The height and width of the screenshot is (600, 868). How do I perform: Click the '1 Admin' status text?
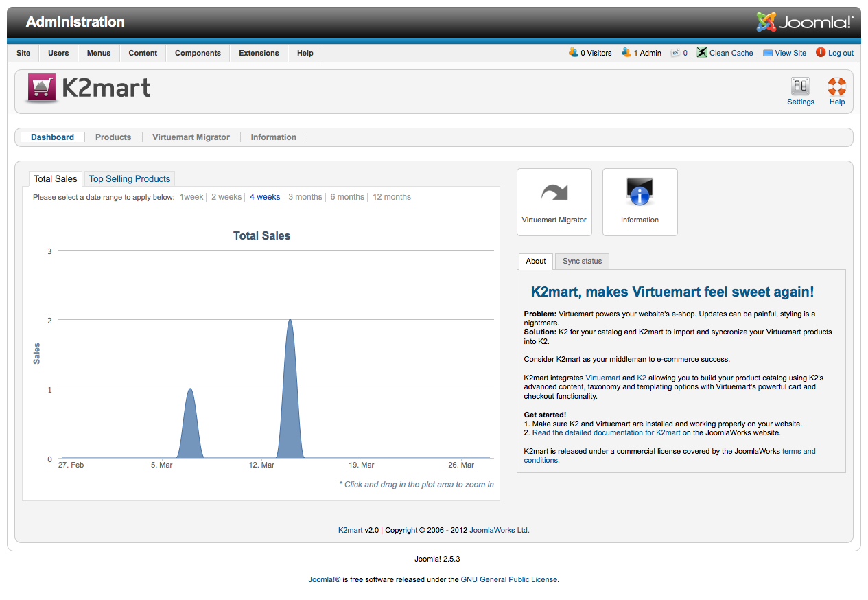(x=647, y=53)
